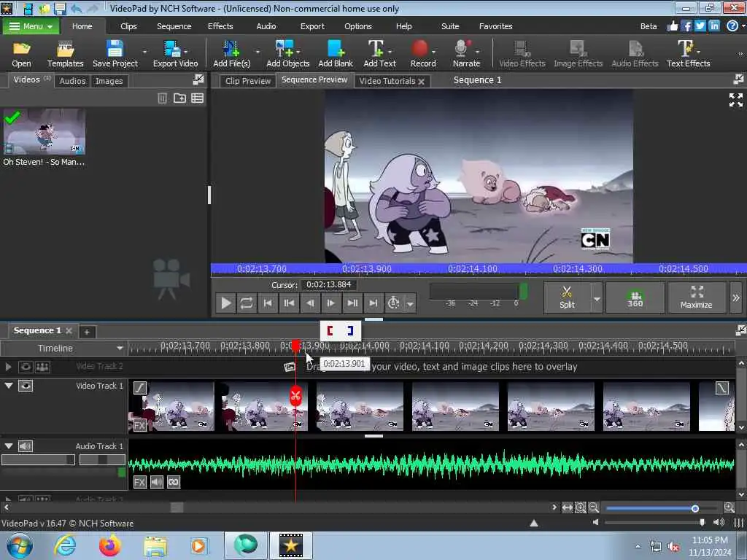Open the Effects ribbon tab

pos(220,26)
